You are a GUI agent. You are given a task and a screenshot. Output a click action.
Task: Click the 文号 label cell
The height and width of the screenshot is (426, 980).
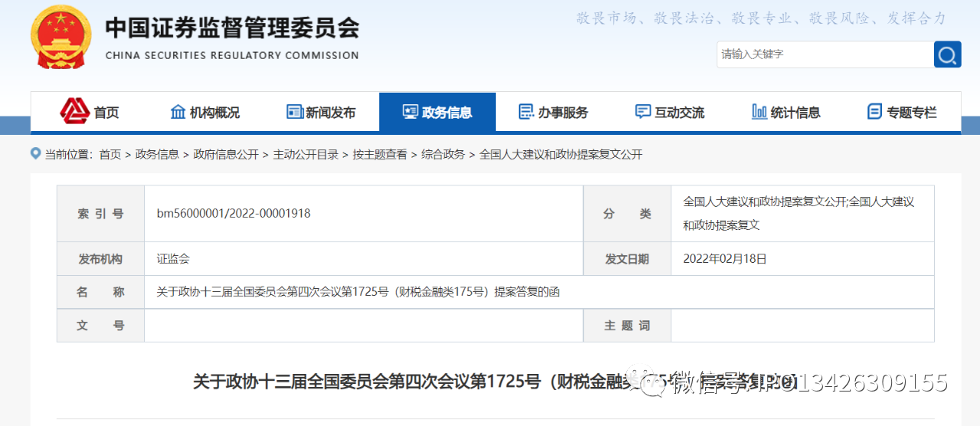pyautogui.click(x=100, y=326)
